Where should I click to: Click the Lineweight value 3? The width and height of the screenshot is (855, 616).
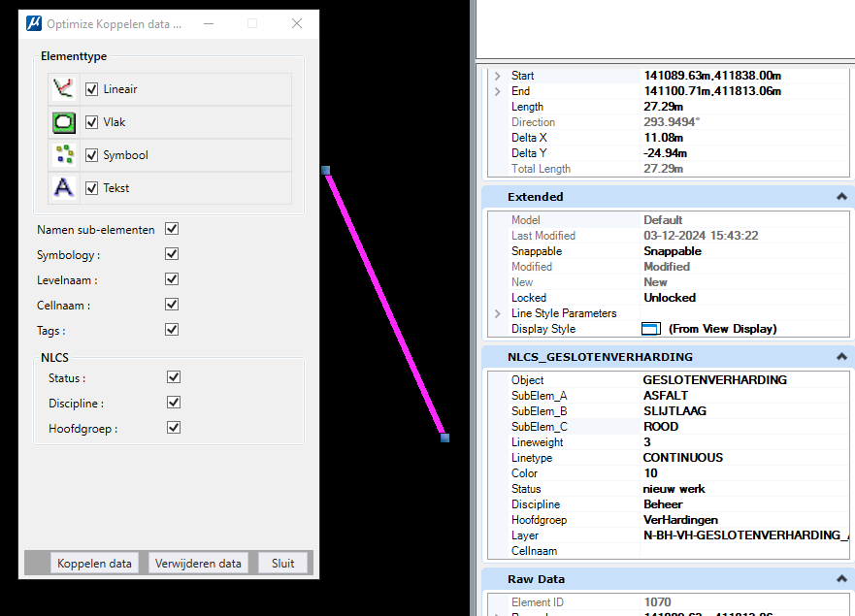647,442
